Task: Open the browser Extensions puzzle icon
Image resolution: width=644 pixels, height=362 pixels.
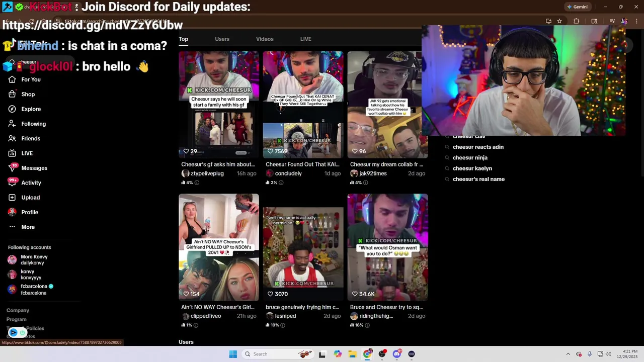Action: (577, 21)
